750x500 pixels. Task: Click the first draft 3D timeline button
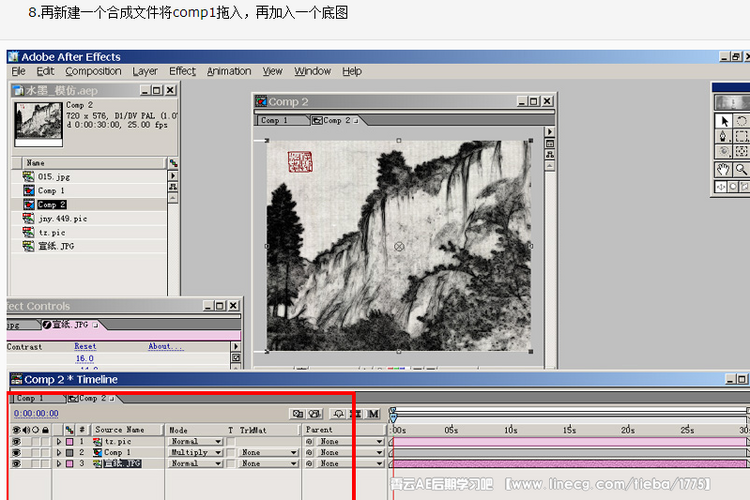298,413
